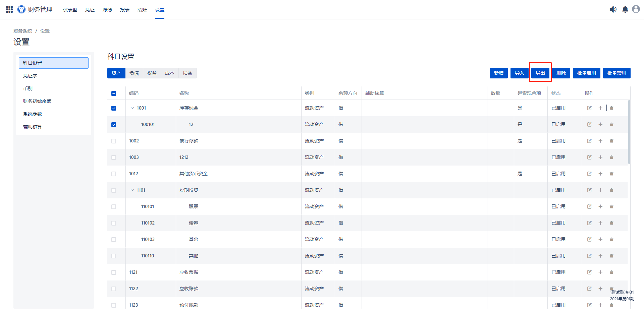Open the 结账 menu
The height and width of the screenshot is (314, 644).
click(142, 10)
